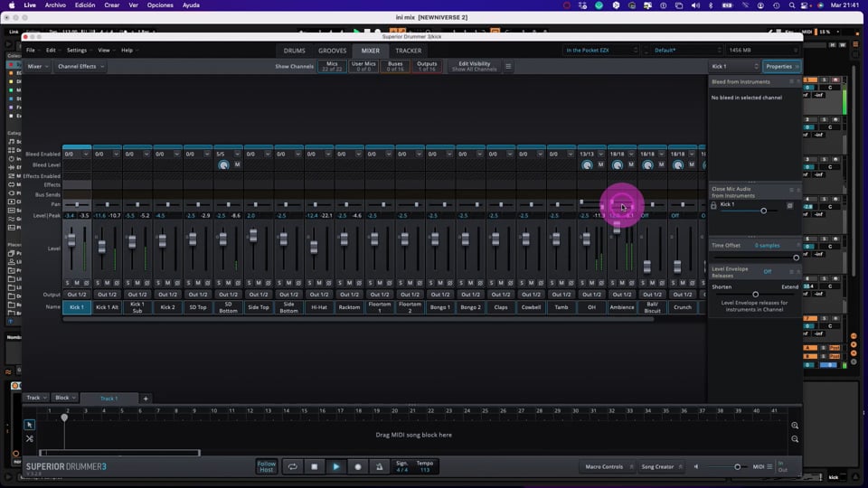Solo the Claps channel
868x488 pixels.
coord(492,283)
